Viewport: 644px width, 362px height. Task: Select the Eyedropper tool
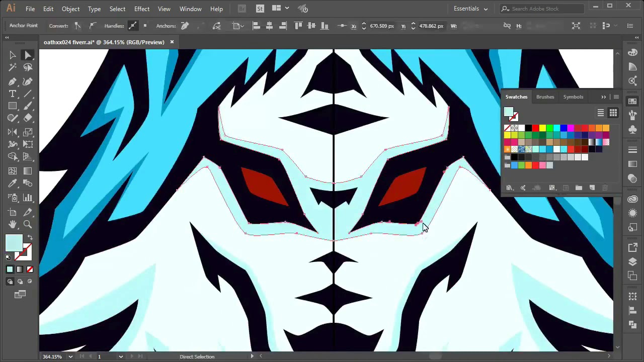tap(13, 184)
